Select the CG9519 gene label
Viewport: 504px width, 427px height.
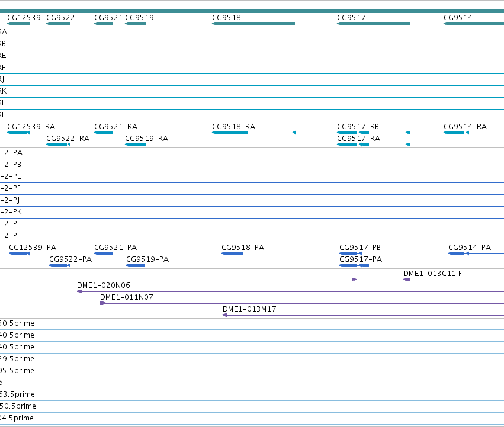tap(139, 18)
